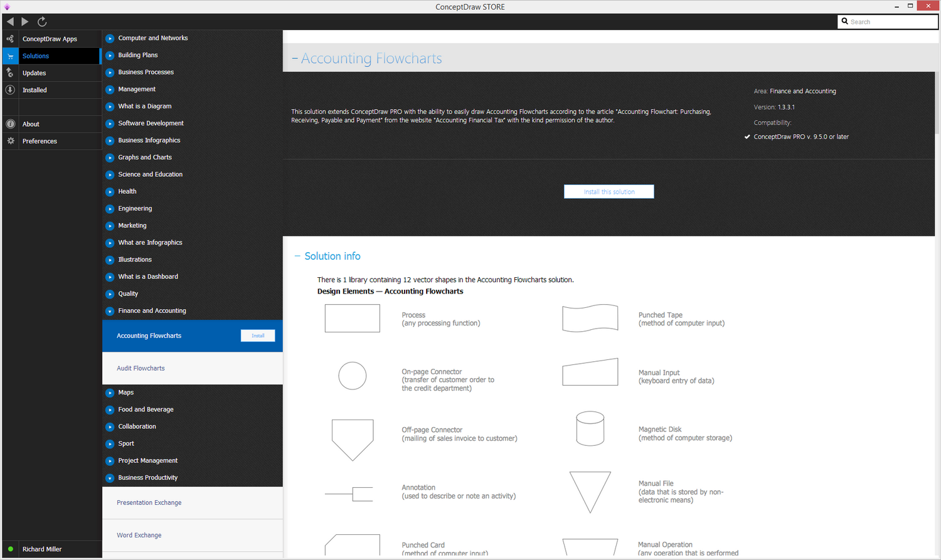Expand the Building Plans category
The height and width of the screenshot is (560, 941).
pyautogui.click(x=110, y=55)
